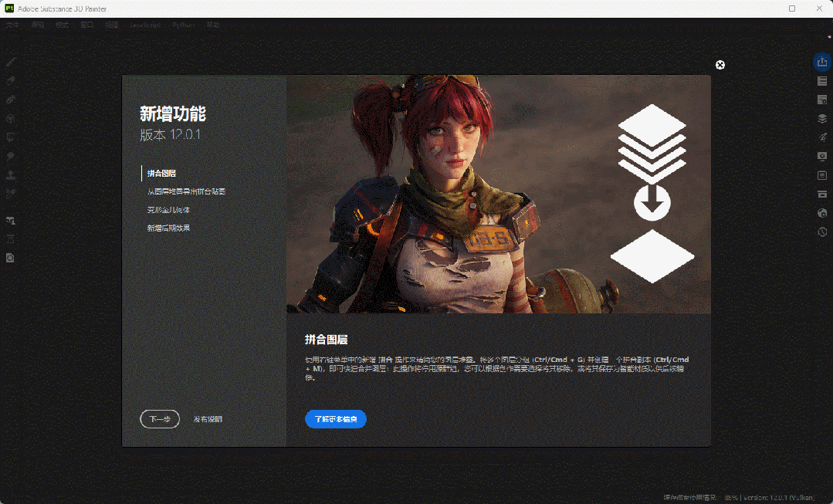Close the Substance 3D Painter window
This screenshot has height=504, width=833.
tap(819, 8)
